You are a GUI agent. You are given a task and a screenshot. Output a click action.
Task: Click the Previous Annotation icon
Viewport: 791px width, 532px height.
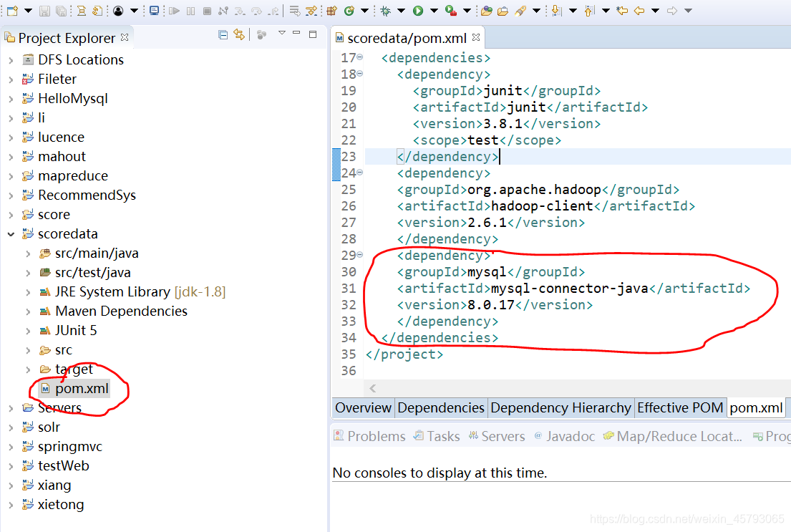(x=589, y=11)
